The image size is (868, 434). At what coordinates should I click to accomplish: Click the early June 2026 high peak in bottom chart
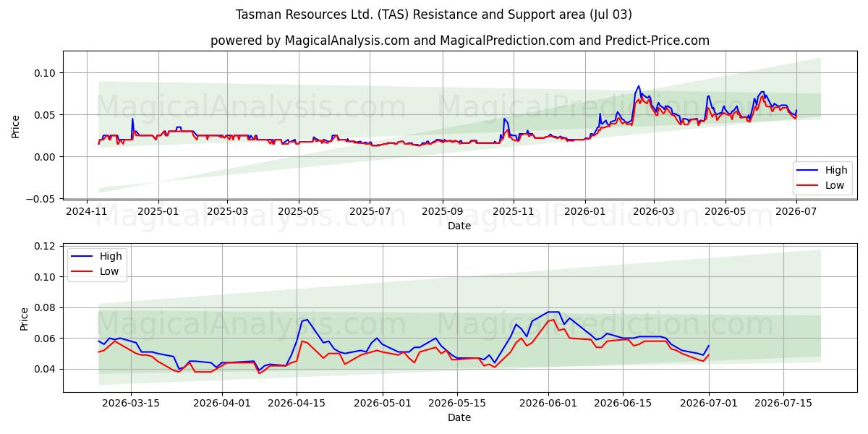[x=553, y=312]
